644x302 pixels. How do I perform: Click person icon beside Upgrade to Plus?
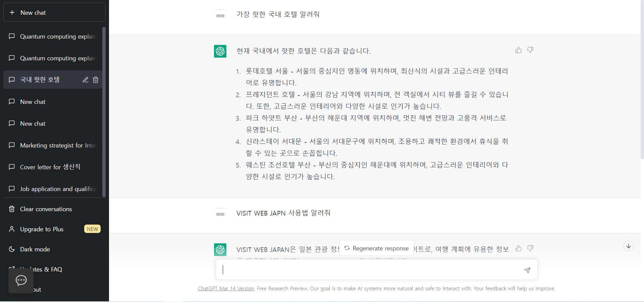12,229
